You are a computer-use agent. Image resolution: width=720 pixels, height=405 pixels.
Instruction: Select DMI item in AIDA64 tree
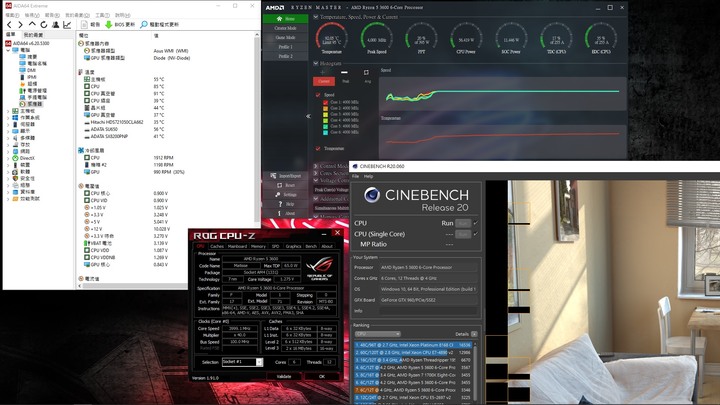tap(28, 70)
